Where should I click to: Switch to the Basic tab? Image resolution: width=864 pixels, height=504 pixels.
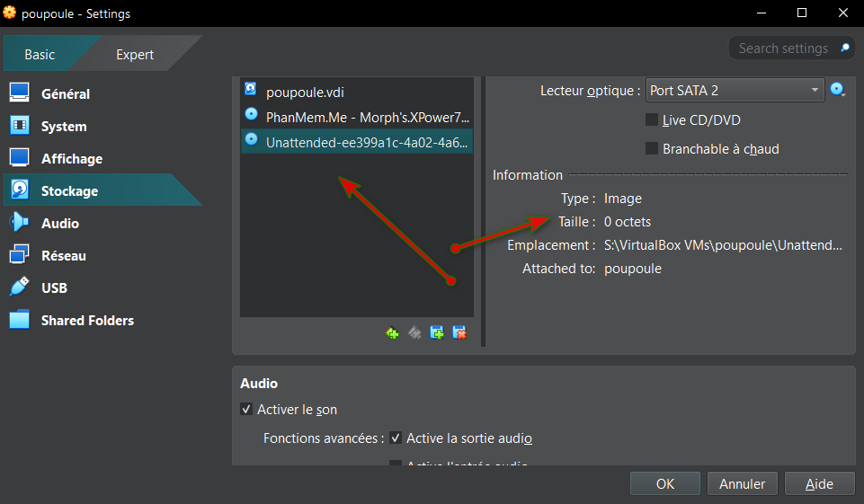coord(40,55)
